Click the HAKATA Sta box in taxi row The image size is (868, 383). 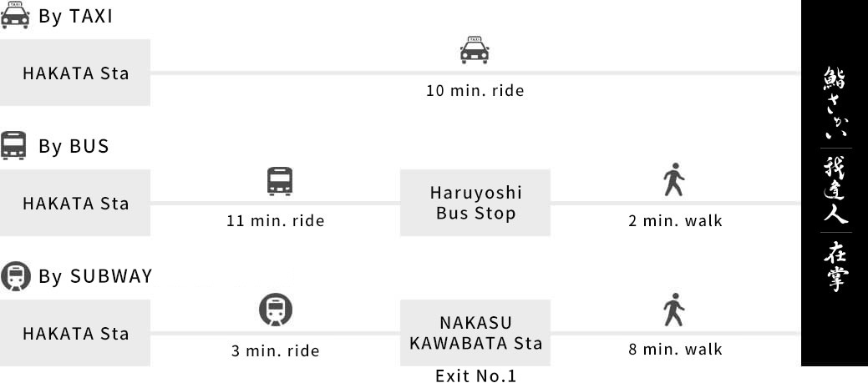click(x=75, y=73)
